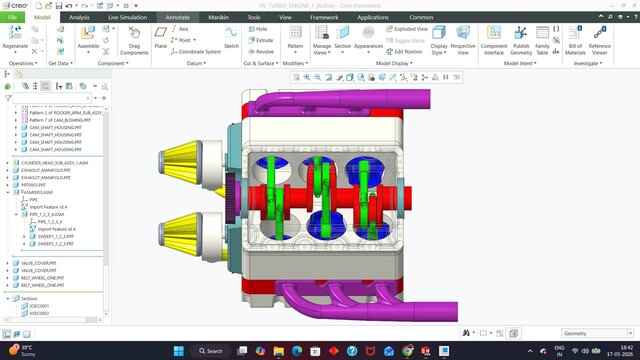Open the Annotate tab

(x=178, y=17)
